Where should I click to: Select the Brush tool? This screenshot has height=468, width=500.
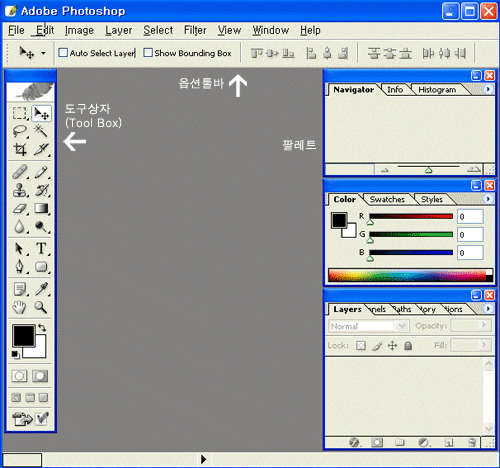41,172
